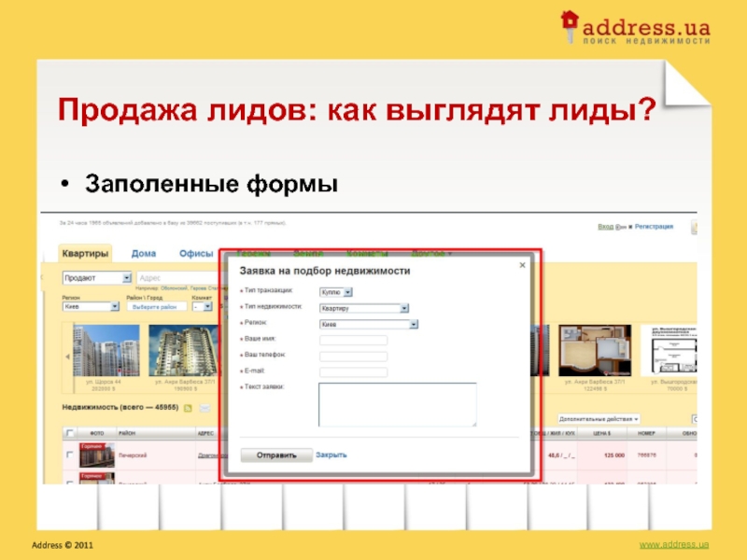
Task: Open the tower building thumbnail priced 190900 $
Action: [183, 351]
